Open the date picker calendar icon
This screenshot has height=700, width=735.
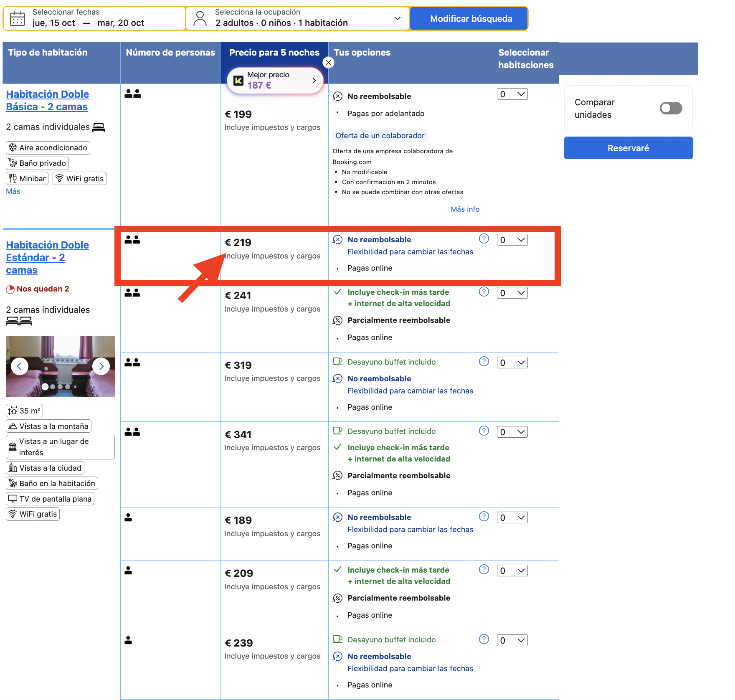pos(18,19)
